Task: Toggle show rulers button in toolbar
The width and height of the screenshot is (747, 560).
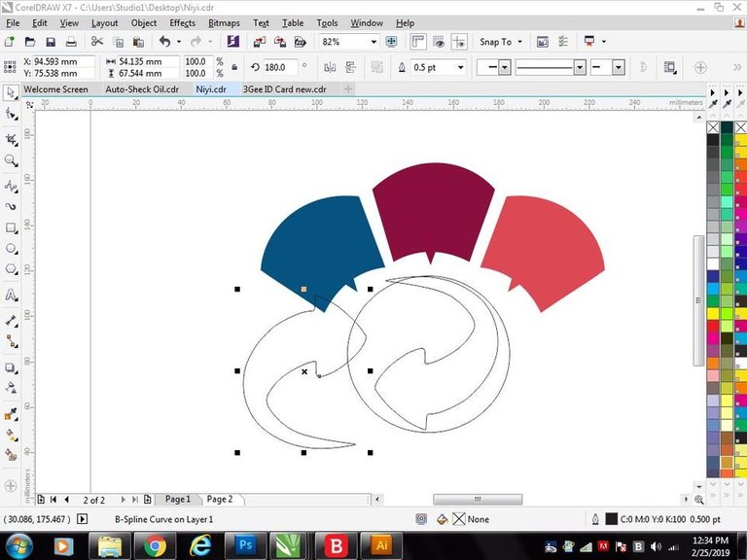Action: [x=418, y=42]
